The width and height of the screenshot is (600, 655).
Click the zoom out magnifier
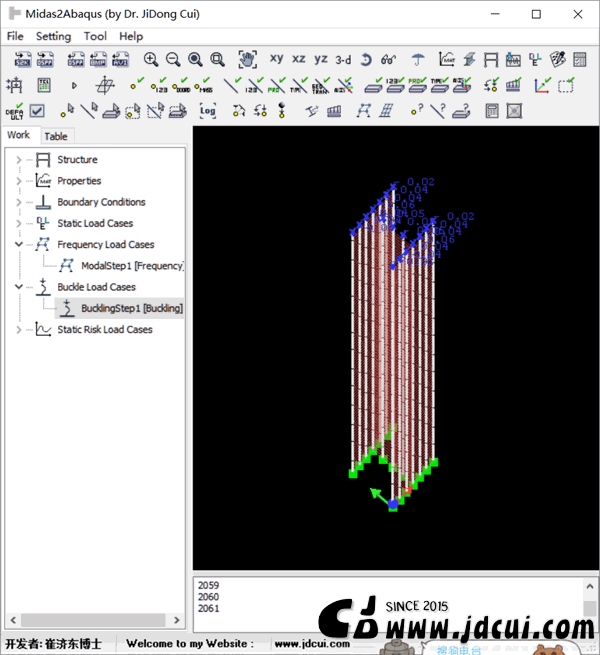[173, 59]
